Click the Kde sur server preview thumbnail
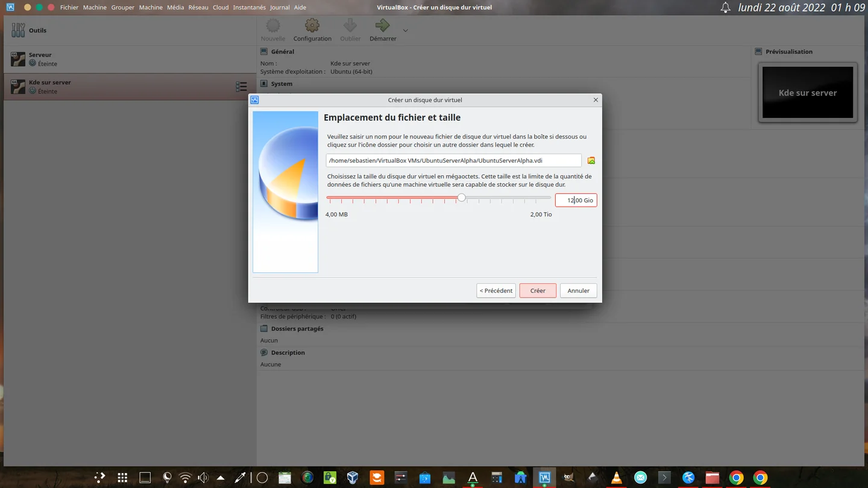The image size is (868, 488). [x=808, y=92]
